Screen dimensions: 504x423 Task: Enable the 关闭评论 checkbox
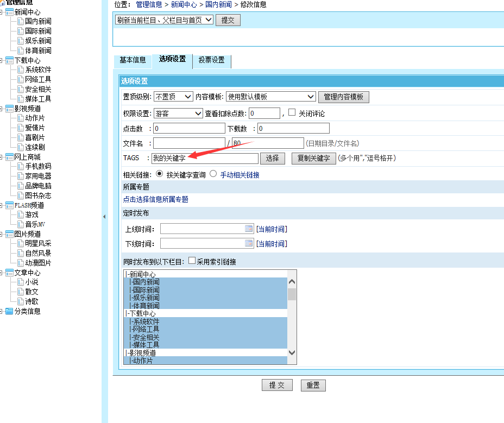292,113
